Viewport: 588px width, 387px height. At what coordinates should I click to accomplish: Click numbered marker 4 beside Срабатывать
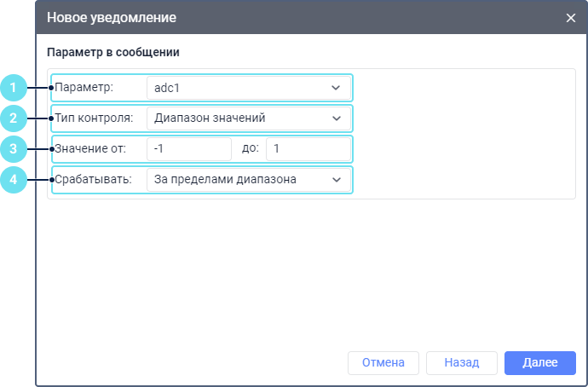[x=13, y=179]
